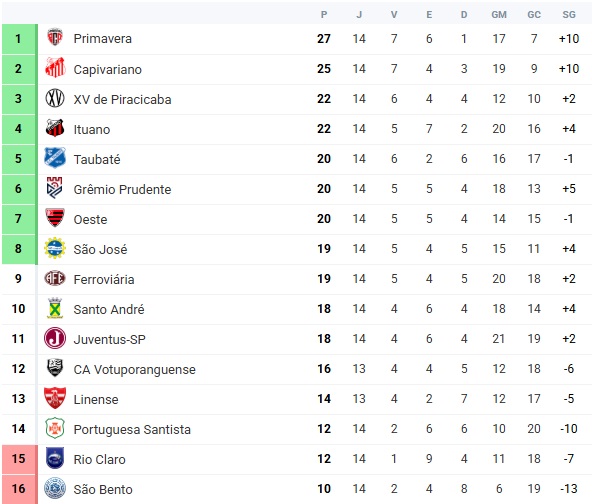592x504 pixels.
Task: Click the Capivariano team logo
Action: point(55,68)
